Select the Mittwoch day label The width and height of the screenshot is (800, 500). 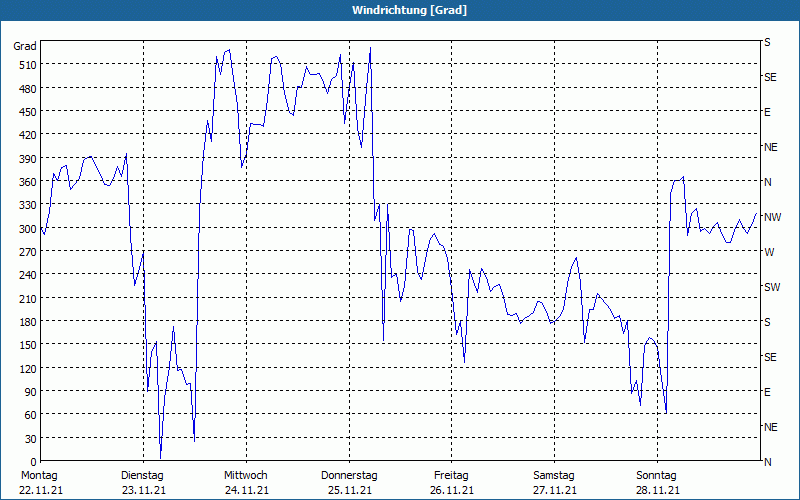pos(246,475)
